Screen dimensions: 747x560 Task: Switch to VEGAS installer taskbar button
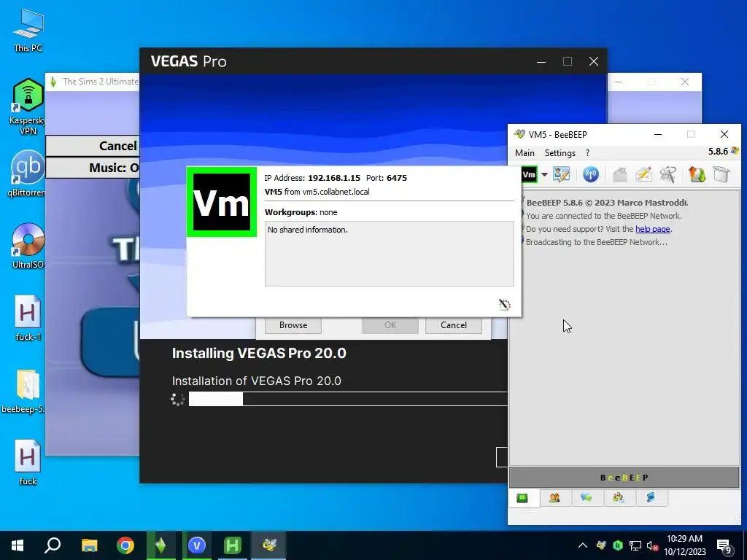pyautogui.click(x=197, y=545)
